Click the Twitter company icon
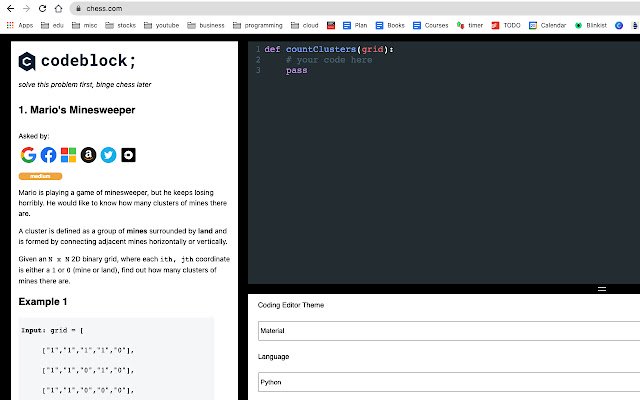640x400 pixels. (108, 155)
